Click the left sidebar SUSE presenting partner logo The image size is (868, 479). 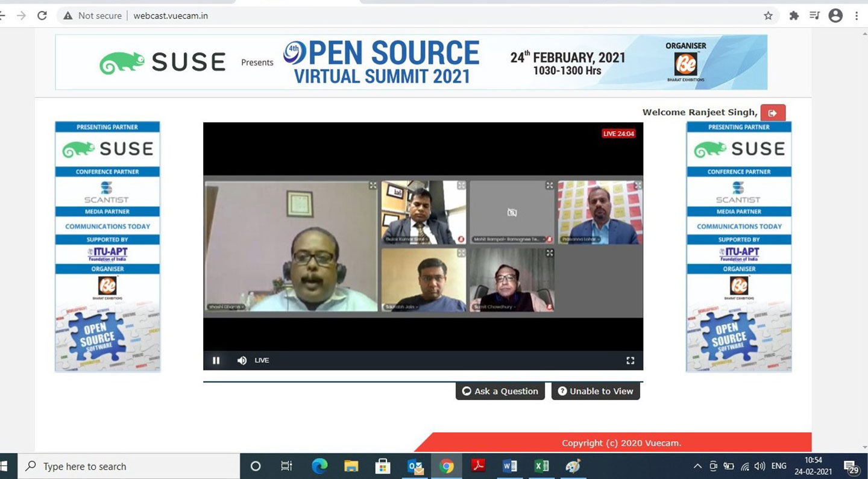pyautogui.click(x=108, y=149)
